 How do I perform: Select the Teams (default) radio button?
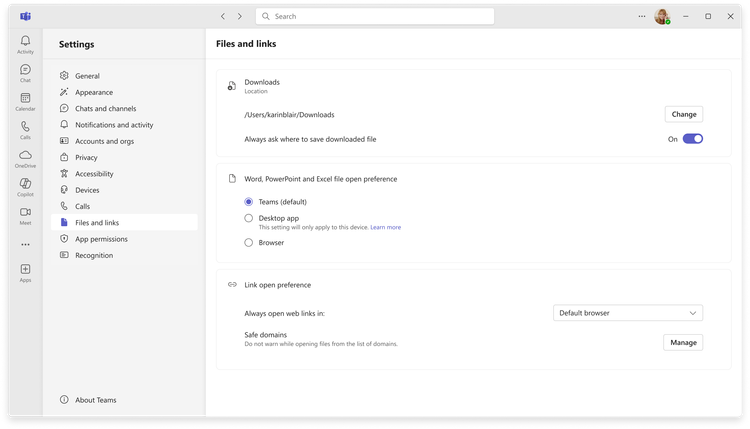point(249,202)
